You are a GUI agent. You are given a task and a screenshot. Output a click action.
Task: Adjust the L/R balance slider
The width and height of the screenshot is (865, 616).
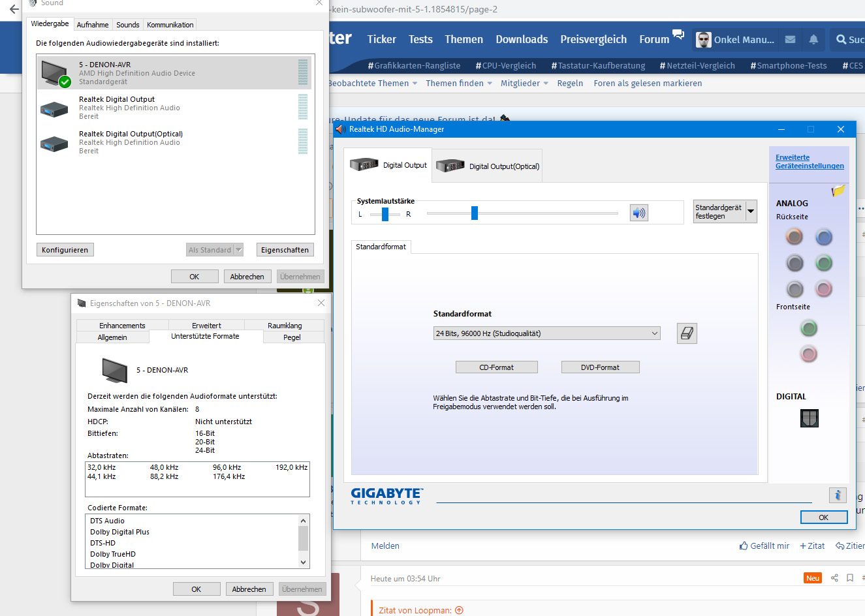(x=385, y=214)
